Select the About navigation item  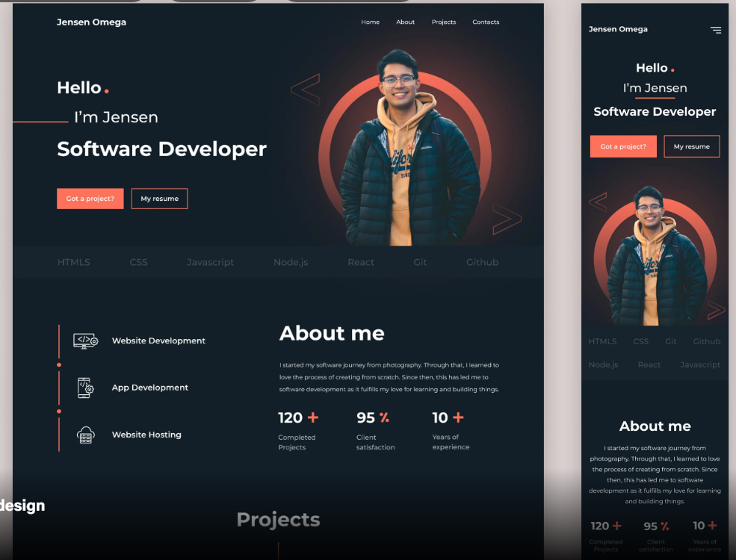(x=405, y=22)
